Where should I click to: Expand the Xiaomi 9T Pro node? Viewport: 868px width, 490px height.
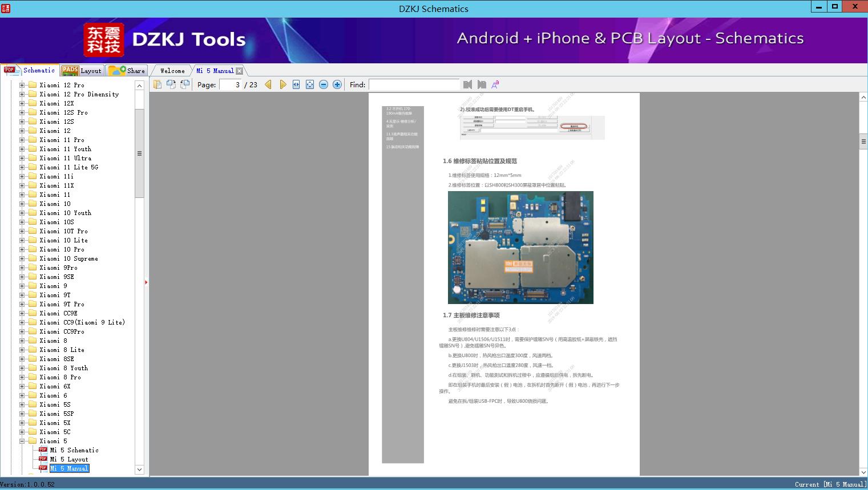point(22,304)
